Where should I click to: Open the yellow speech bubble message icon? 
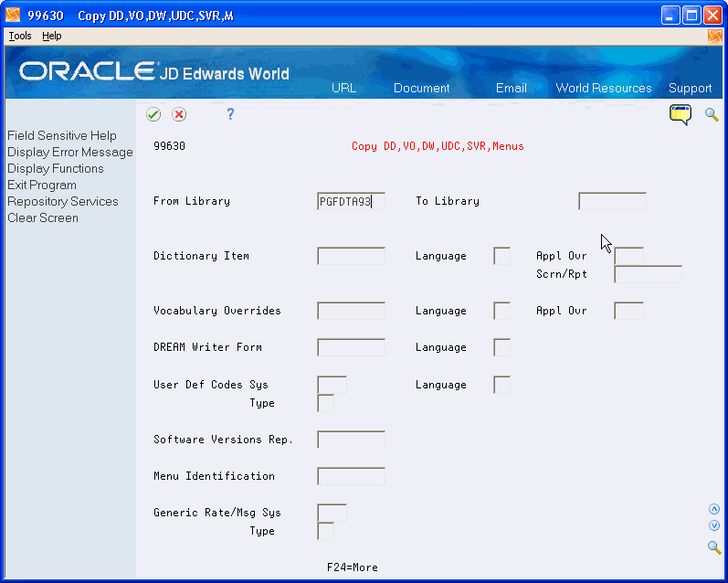pyautogui.click(x=681, y=115)
